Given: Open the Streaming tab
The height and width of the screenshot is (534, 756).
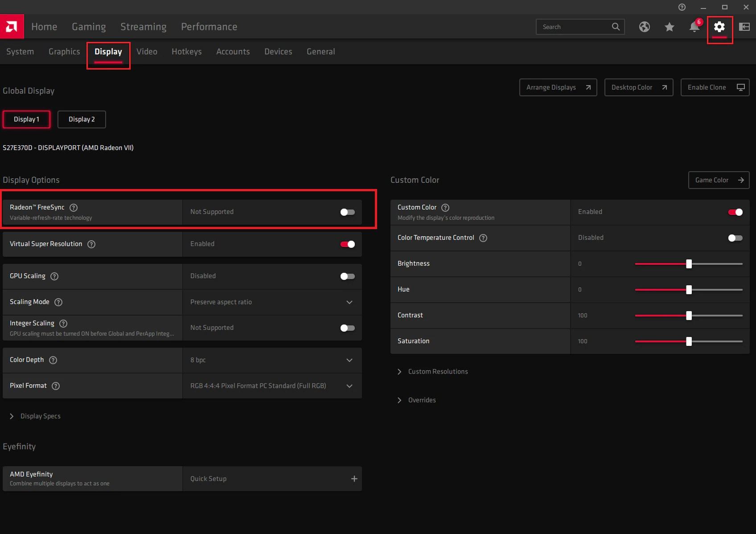Looking at the screenshot, I should tap(144, 27).
